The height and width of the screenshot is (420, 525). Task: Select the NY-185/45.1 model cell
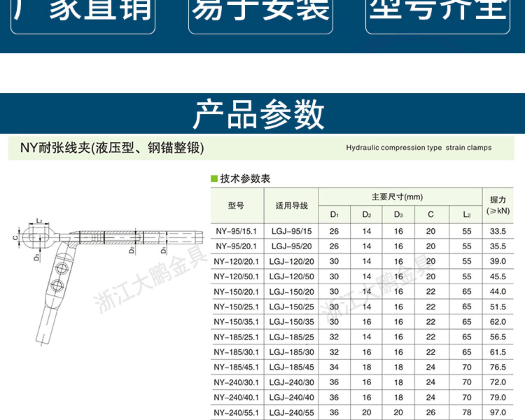236,367
